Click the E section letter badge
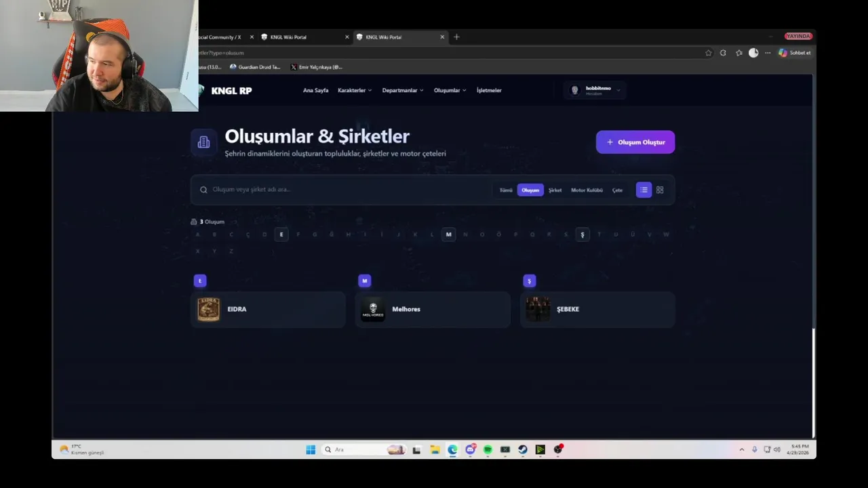This screenshot has width=868, height=488. tap(199, 281)
